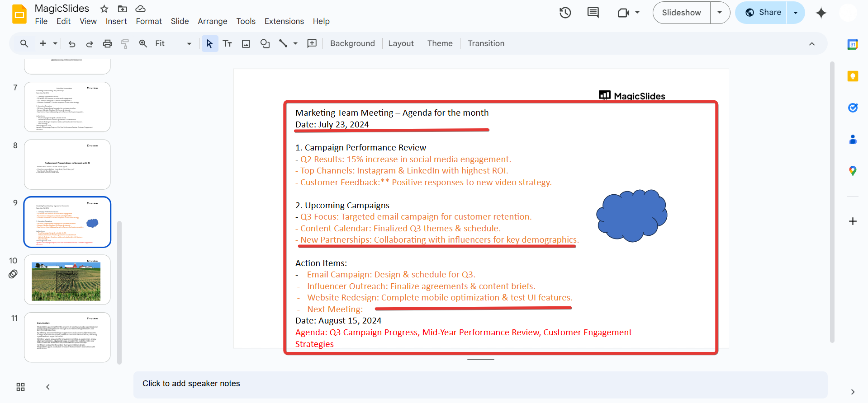The image size is (868, 403).
Task: Select the blue cloud shape on slide
Action: point(632,215)
